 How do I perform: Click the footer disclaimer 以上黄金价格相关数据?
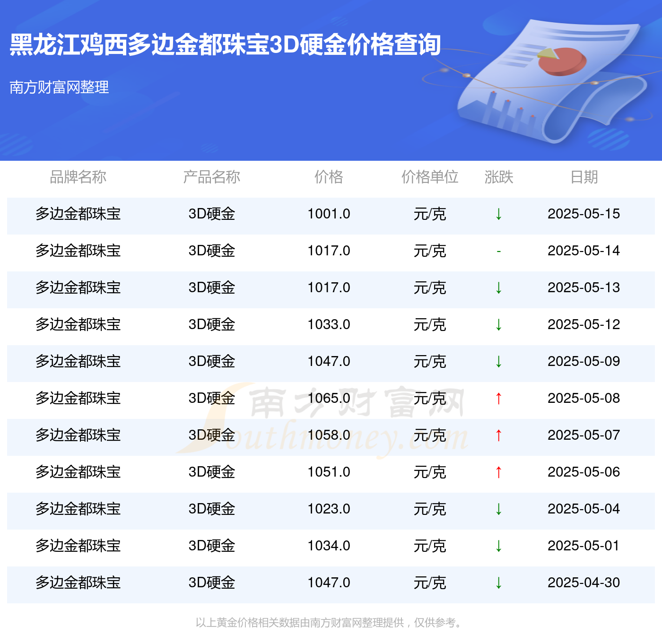(329, 623)
